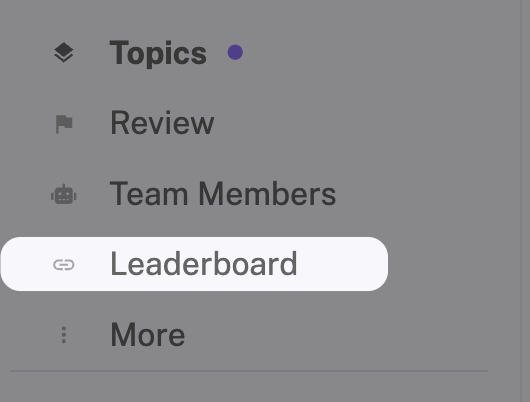Click empty row space right of Review
This screenshot has width=530, height=402.
pyautogui.click(x=365, y=123)
